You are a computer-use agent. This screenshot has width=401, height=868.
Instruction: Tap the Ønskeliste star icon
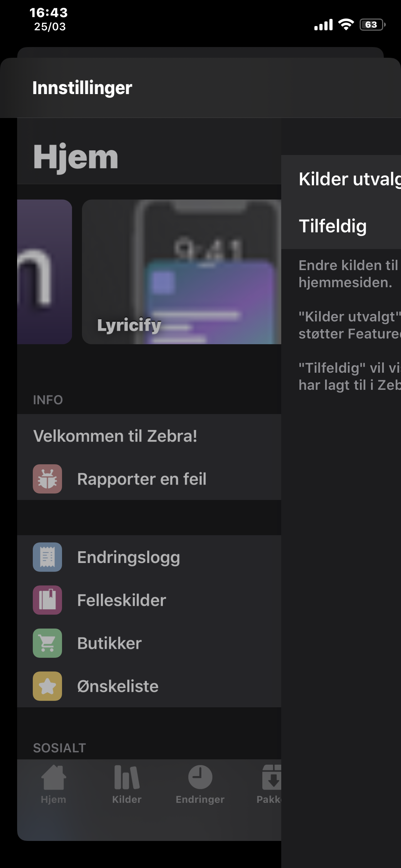coord(47,686)
